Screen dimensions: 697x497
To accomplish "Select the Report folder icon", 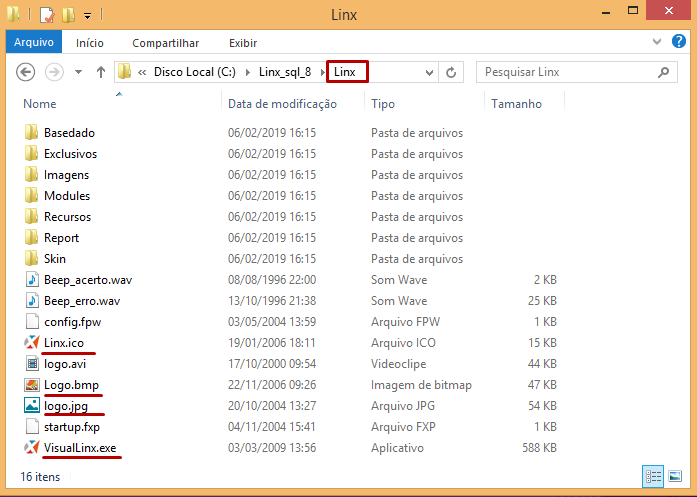I will coord(32,237).
